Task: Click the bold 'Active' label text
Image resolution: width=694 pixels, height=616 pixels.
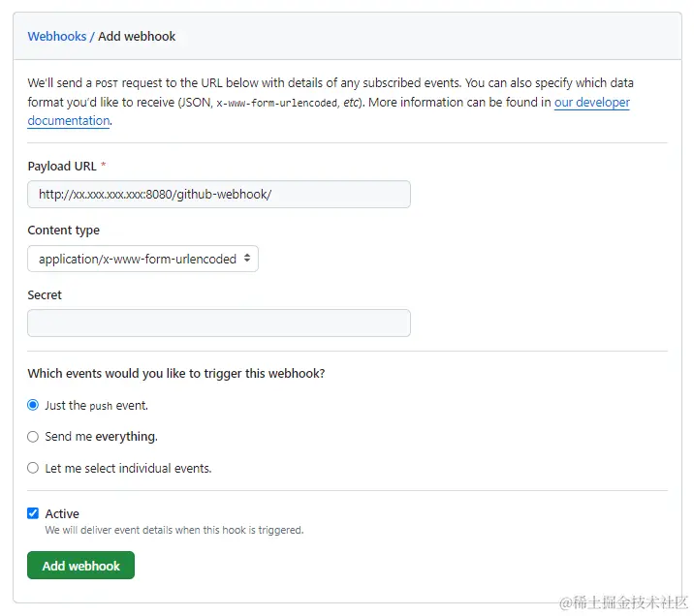Action: (x=62, y=514)
